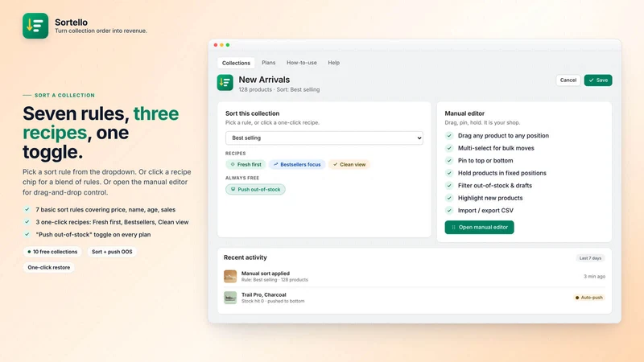
Task: Click the Sortello logo icon at top left
Action: [x=35, y=26]
